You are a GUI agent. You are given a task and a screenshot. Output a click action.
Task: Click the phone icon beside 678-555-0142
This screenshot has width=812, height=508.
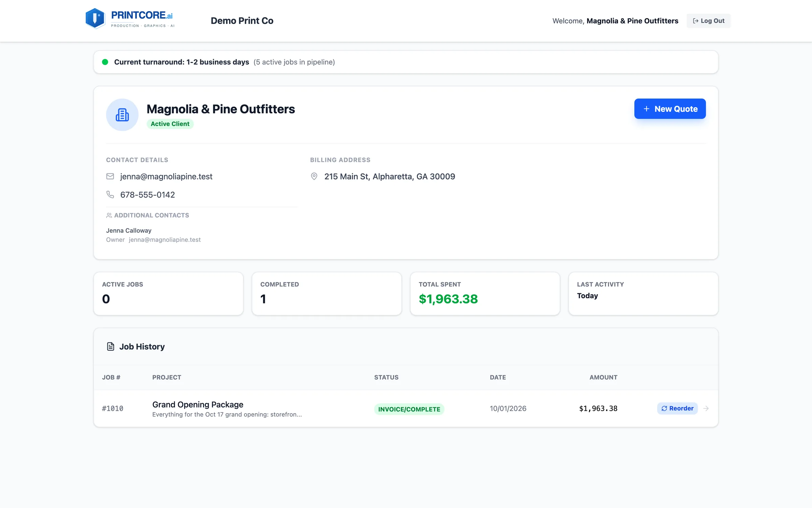pos(110,194)
